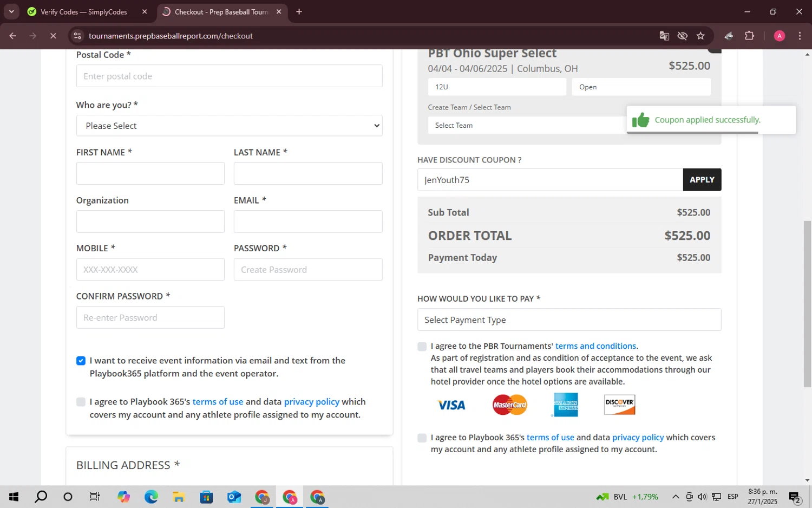
Task: Open Windows search icon
Action: pos(41,497)
